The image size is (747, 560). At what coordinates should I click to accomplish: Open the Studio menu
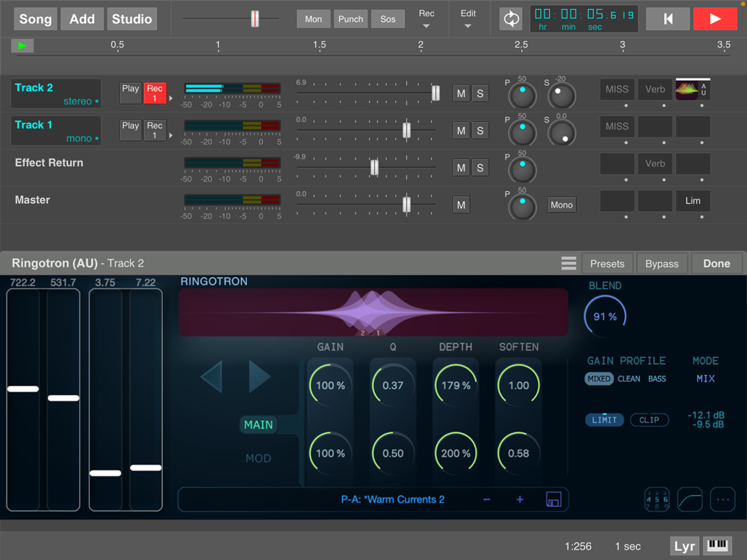coord(132,19)
